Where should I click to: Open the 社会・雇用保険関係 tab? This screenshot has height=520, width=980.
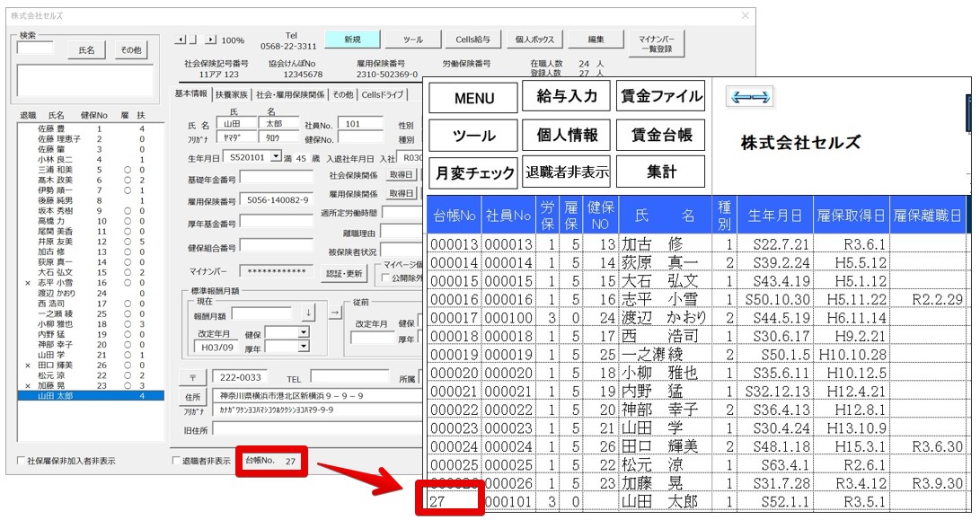pos(290,94)
